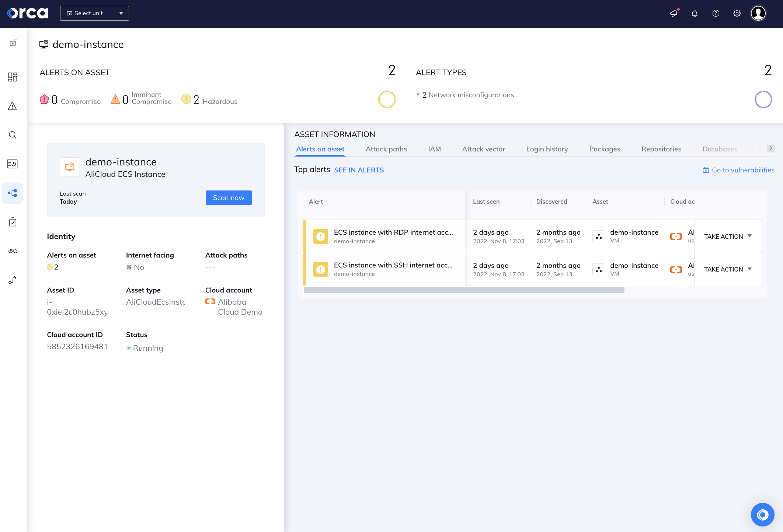Select the active asset graph sidebar icon

[x=13, y=193]
